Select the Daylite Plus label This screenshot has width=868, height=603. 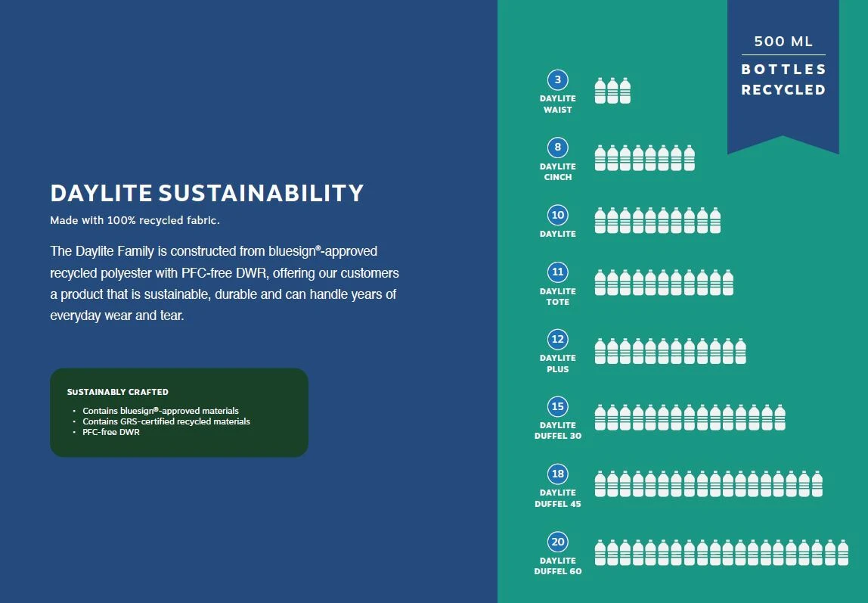(x=558, y=364)
